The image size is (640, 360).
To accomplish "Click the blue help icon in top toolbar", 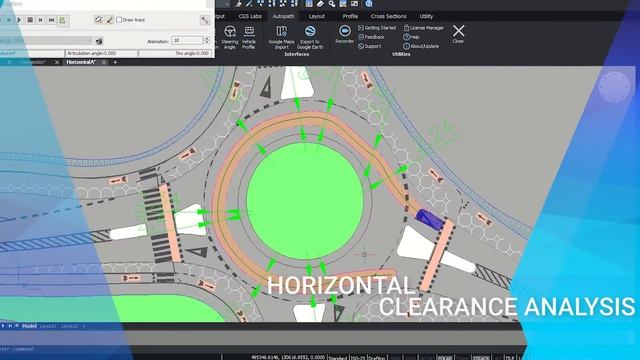I will 369,4.
